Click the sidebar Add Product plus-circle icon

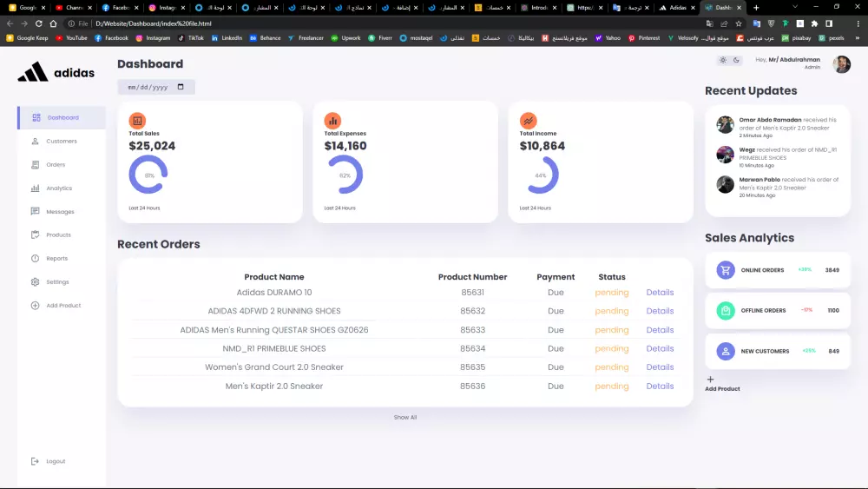35,305
